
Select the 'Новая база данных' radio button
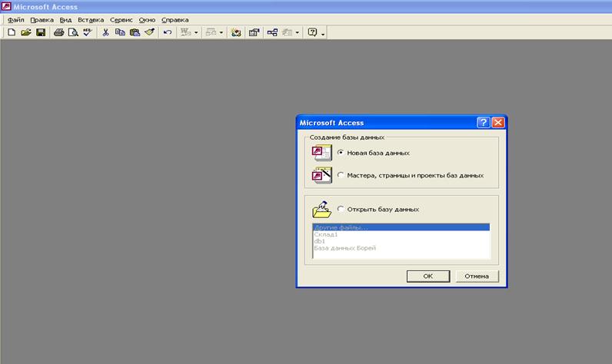coord(341,153)
